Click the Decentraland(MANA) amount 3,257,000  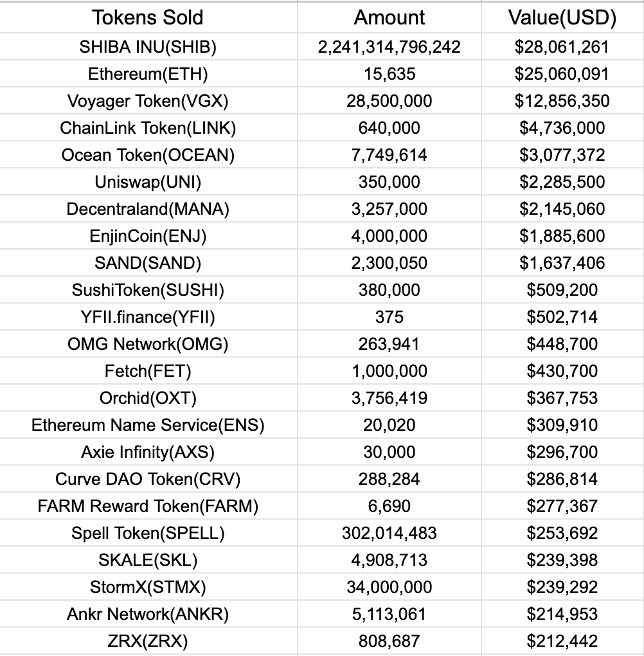389,209
